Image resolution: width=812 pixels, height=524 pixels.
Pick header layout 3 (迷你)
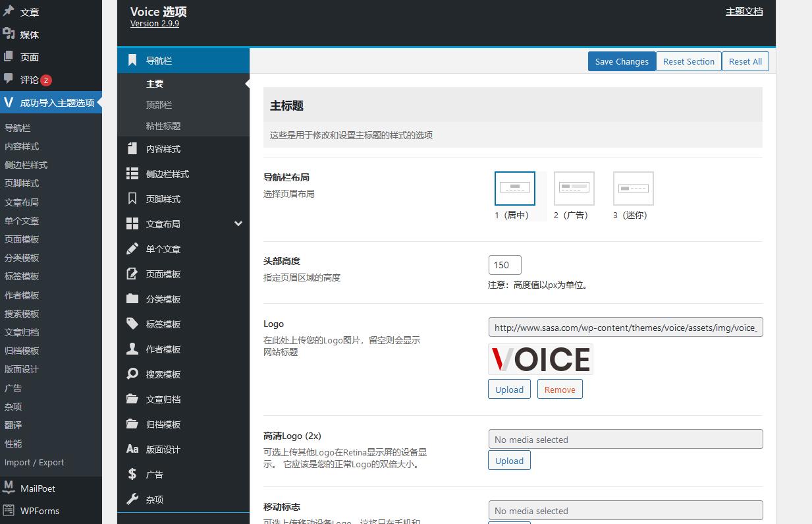click(x=633, y=189)
